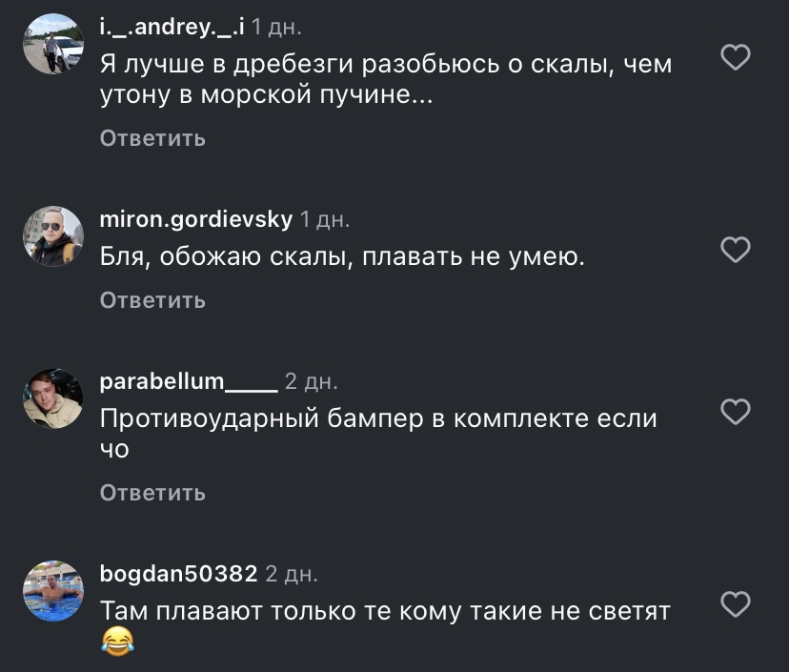Select the comment text 'Бля, обожаю скалы'

(226, 257)
